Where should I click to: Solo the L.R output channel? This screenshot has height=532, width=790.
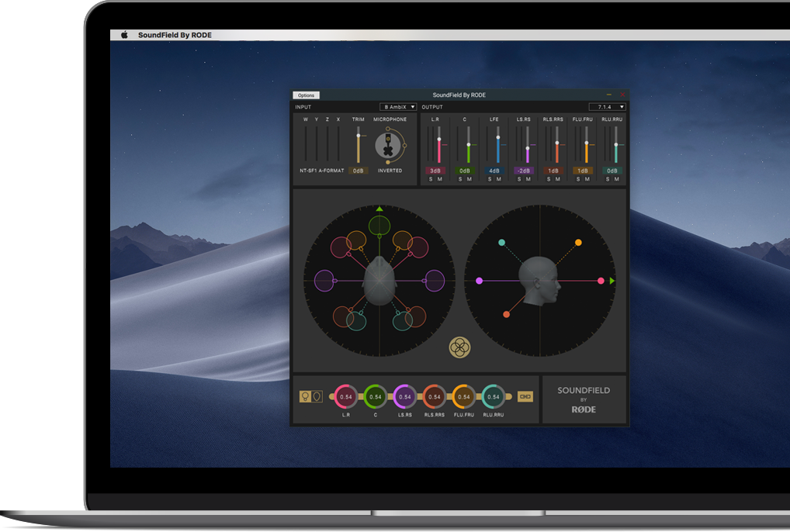(x=431, y=179)
